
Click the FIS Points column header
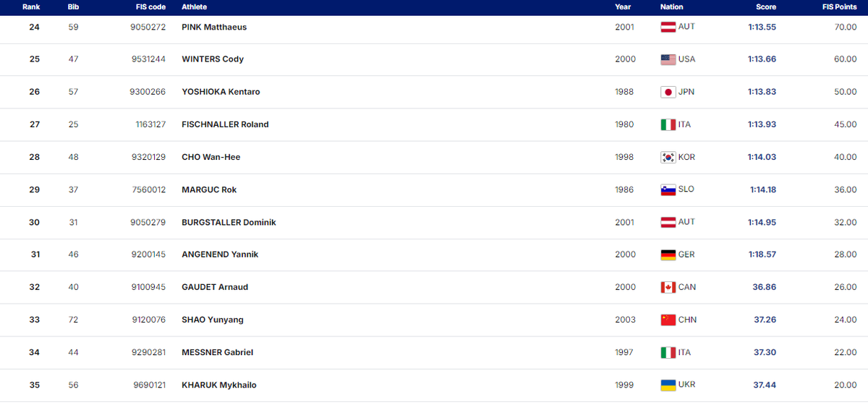(x=839, y=7)
